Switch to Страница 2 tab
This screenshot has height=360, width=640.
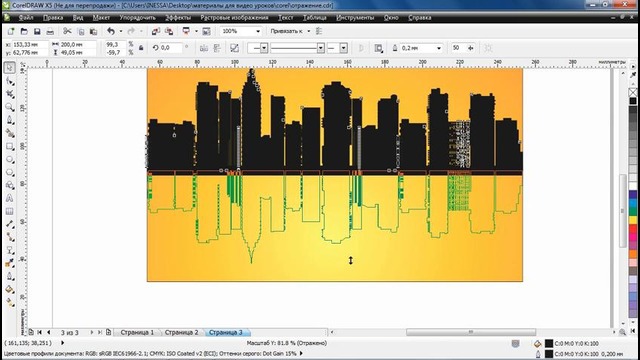pos(181,332)
